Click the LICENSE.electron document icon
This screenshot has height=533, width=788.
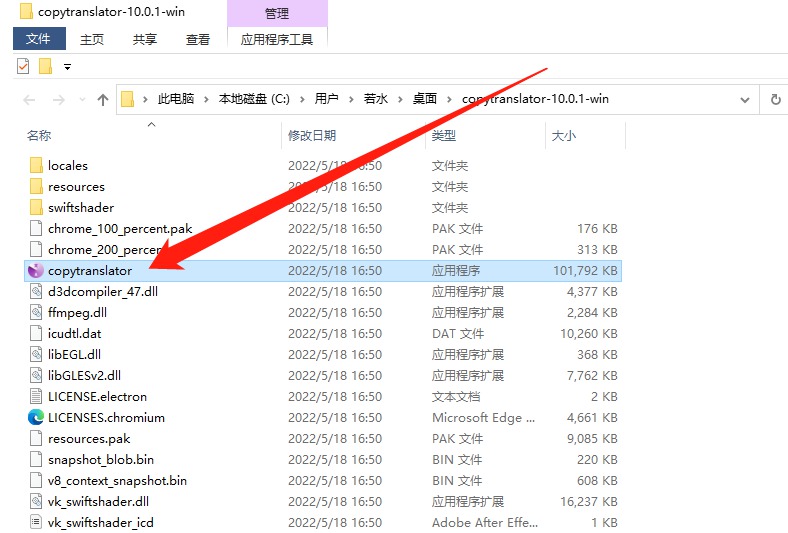click(36, 396)
